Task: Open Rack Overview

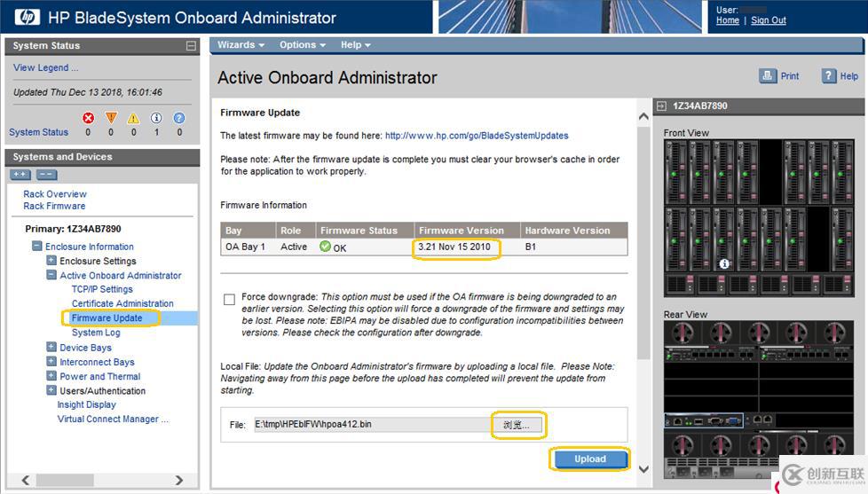Action: click(55, 194)
